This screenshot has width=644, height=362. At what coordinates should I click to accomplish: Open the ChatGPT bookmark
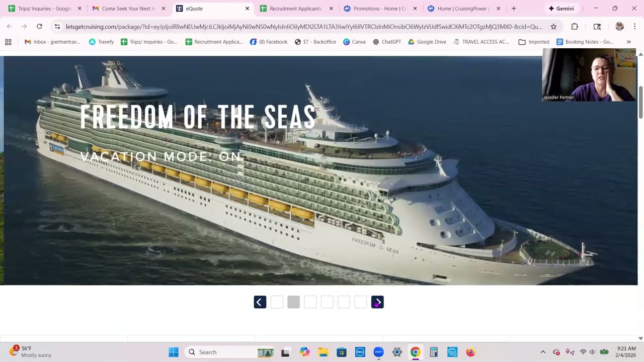click(x=386, y=42)
